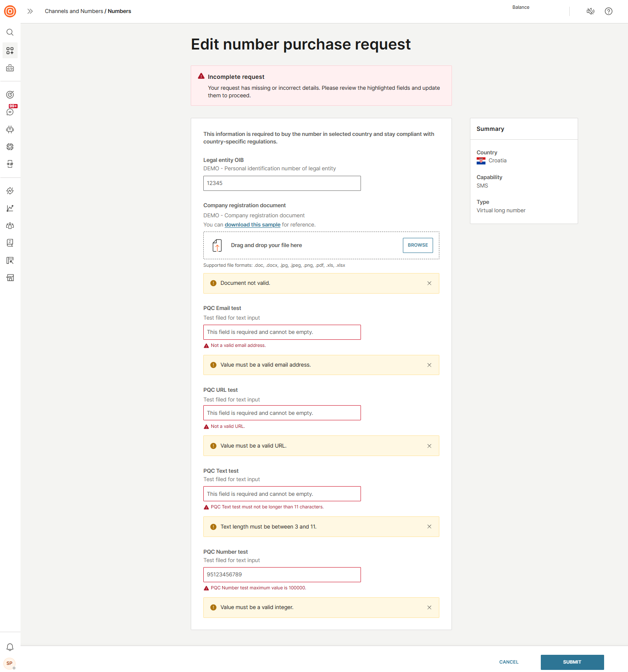The height and width of the screenshot is (672, 628).
Task: Dismiss the 'Value must be a valid URL' alert
Action: click(x=429, y=446)
